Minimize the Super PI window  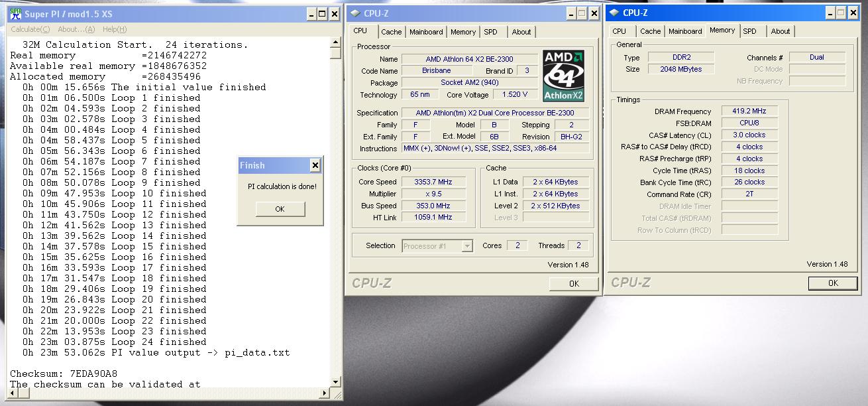(x=311, y=14)
